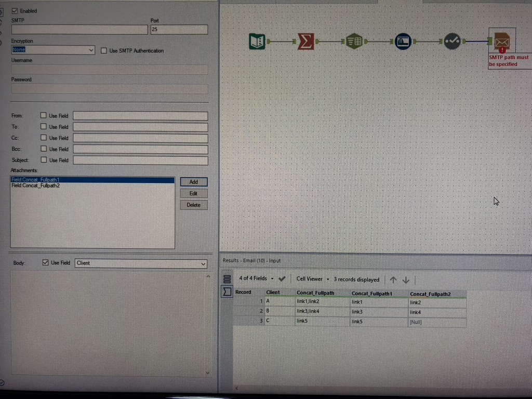Enable Use SMTP Authentication
This screenshot has height=399, width=532.
pos(102,50)
